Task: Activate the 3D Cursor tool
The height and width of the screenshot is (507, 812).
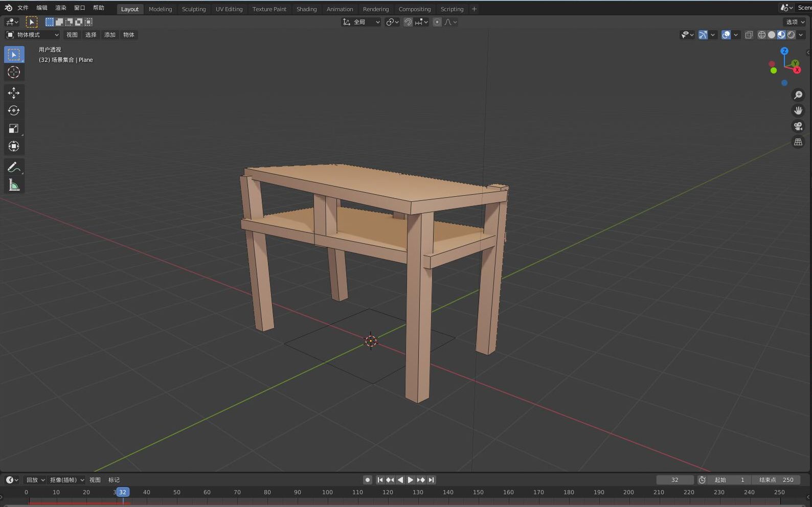Action: click(14, 72)
